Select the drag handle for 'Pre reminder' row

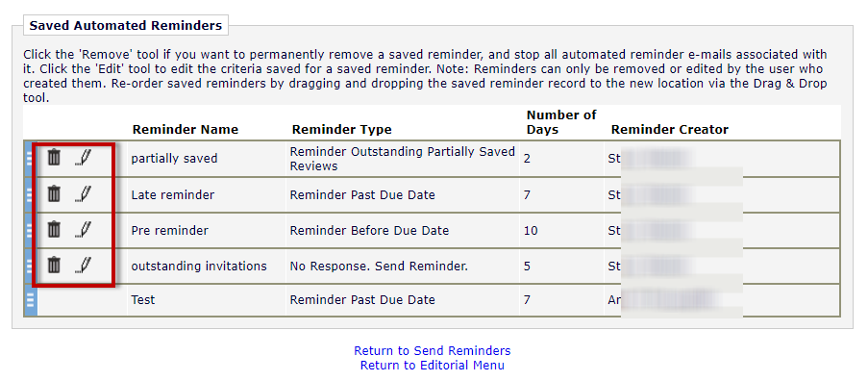pyautogui.click(x=31, y=230)
